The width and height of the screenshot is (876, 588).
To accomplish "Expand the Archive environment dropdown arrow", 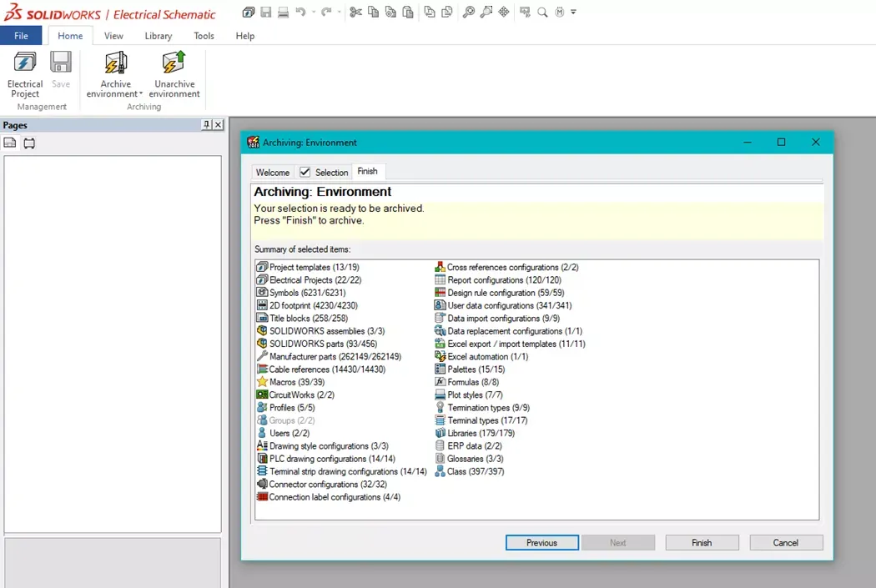I will [x=141, y=93].
